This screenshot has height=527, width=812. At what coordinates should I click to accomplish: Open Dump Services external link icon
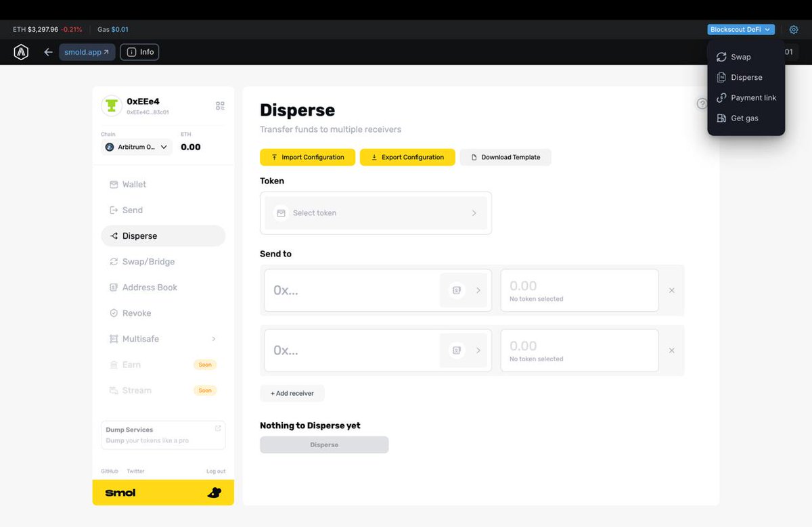pyautogui.click(x=218, y=428)
